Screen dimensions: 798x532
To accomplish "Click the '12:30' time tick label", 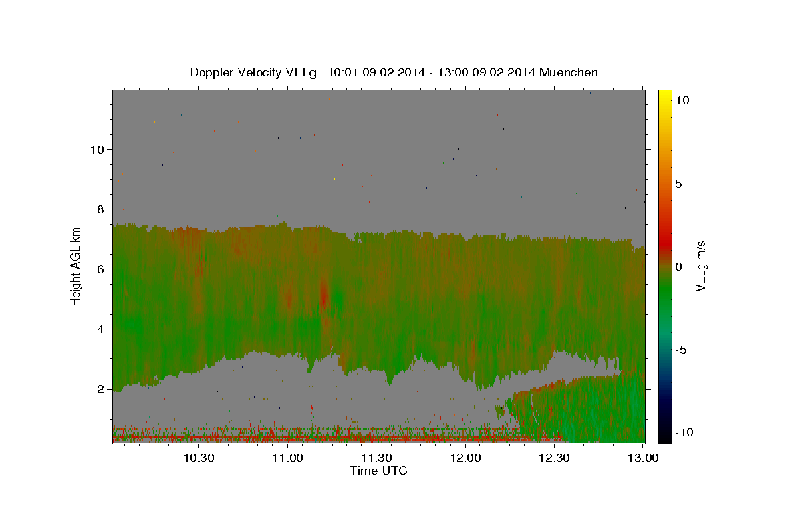I will [x=555, y=458].
